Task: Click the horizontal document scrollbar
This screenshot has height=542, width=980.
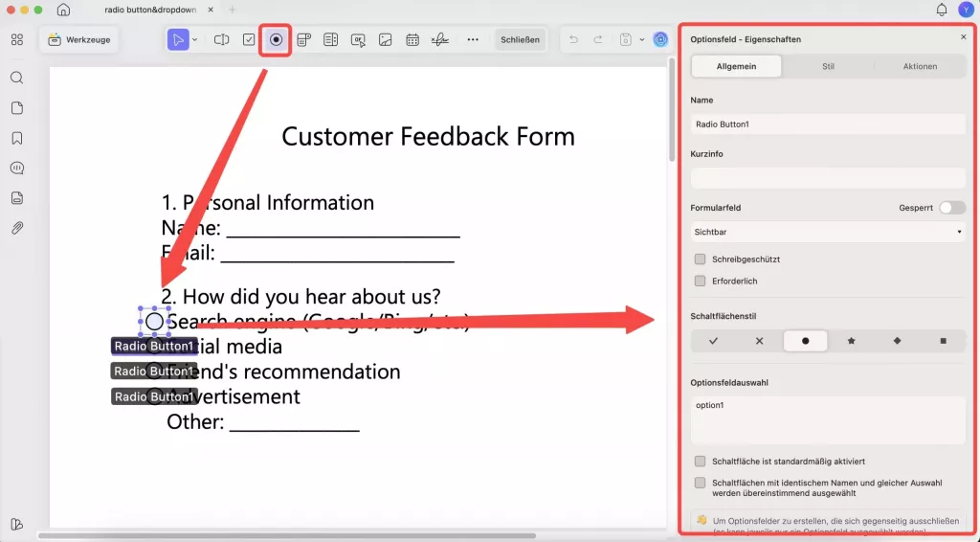Action: pyautogui.click(x=287, y=535)
